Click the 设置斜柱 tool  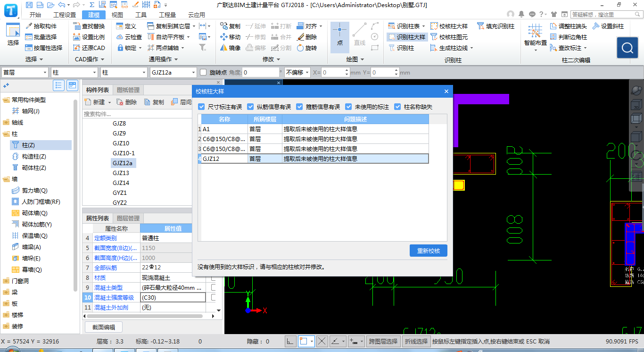608,26
